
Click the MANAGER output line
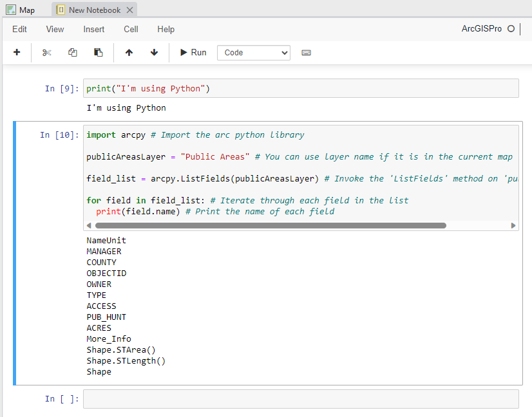pos(104,251)
